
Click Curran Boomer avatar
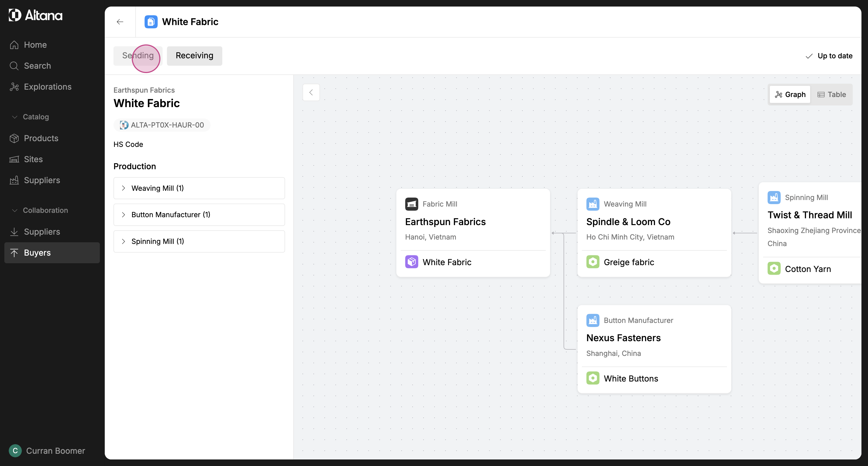[15, 450]
